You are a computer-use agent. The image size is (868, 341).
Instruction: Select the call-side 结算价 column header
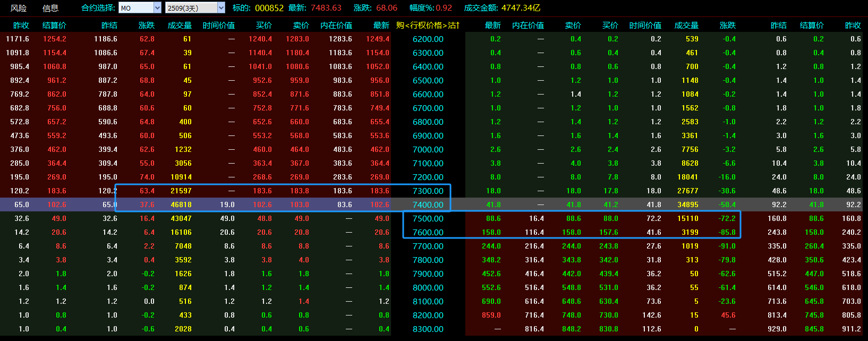pos(54,25)
